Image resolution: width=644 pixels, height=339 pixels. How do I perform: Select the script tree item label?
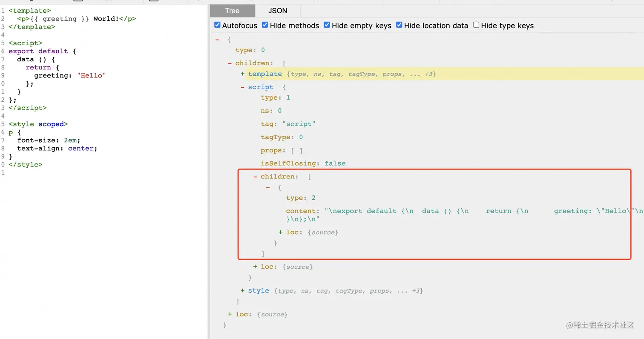click(x=261, y=87)
